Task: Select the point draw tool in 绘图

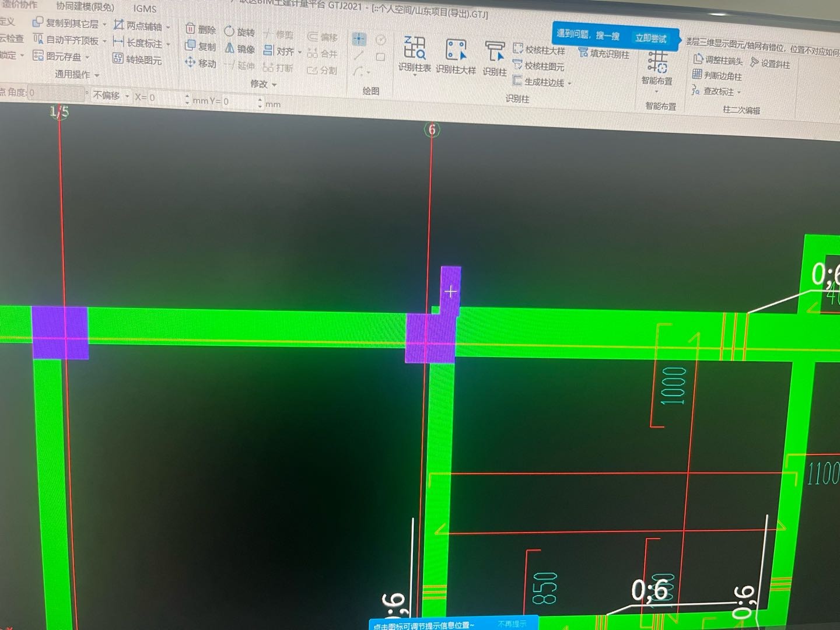Action: click(359, 39)
